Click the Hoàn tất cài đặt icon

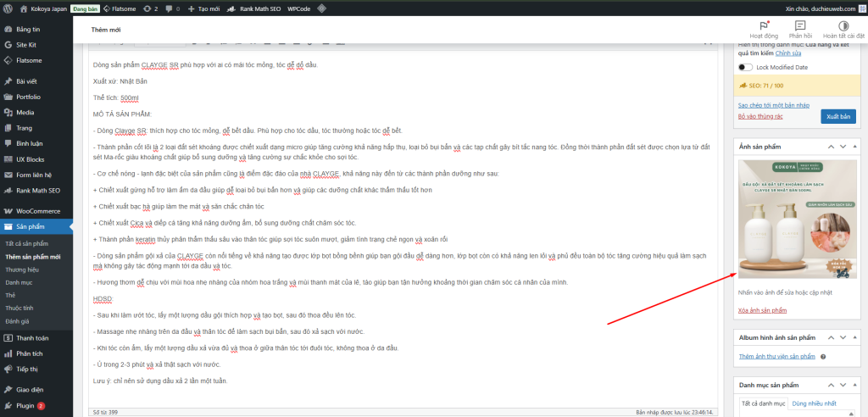coord(843,25)
